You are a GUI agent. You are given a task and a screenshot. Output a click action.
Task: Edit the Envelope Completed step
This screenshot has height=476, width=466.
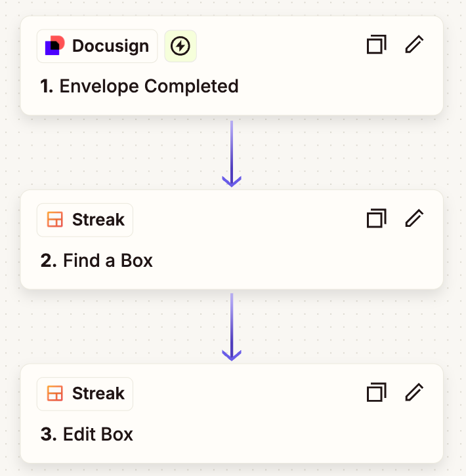point(414,45)
